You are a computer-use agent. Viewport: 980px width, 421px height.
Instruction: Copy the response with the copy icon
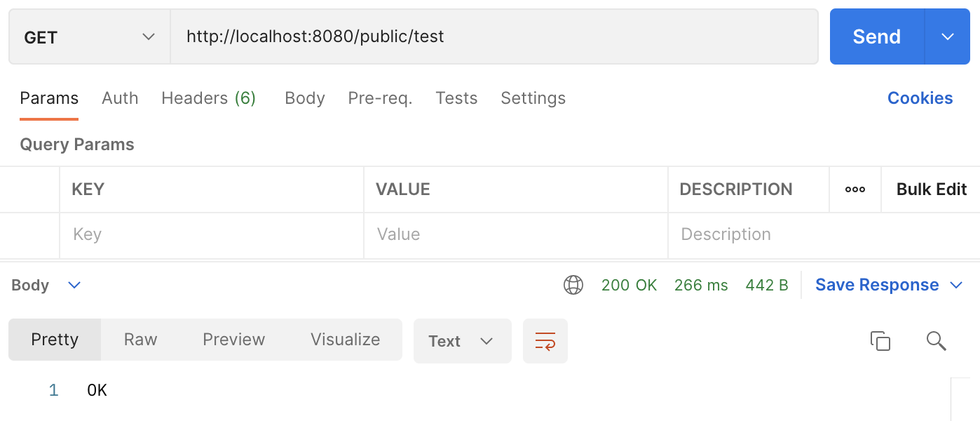click(x=880, y=341)
